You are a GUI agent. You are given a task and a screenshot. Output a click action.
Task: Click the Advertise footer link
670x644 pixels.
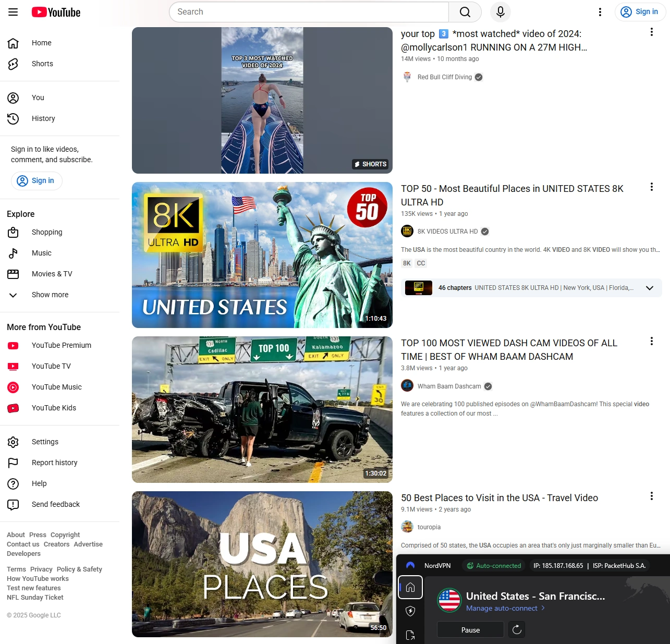point(88,544)
